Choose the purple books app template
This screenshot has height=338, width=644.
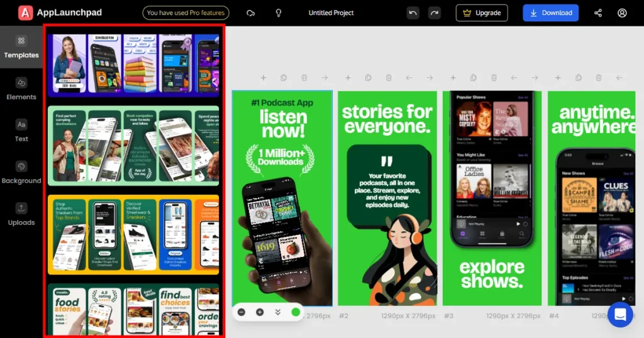tap(133, 65)
